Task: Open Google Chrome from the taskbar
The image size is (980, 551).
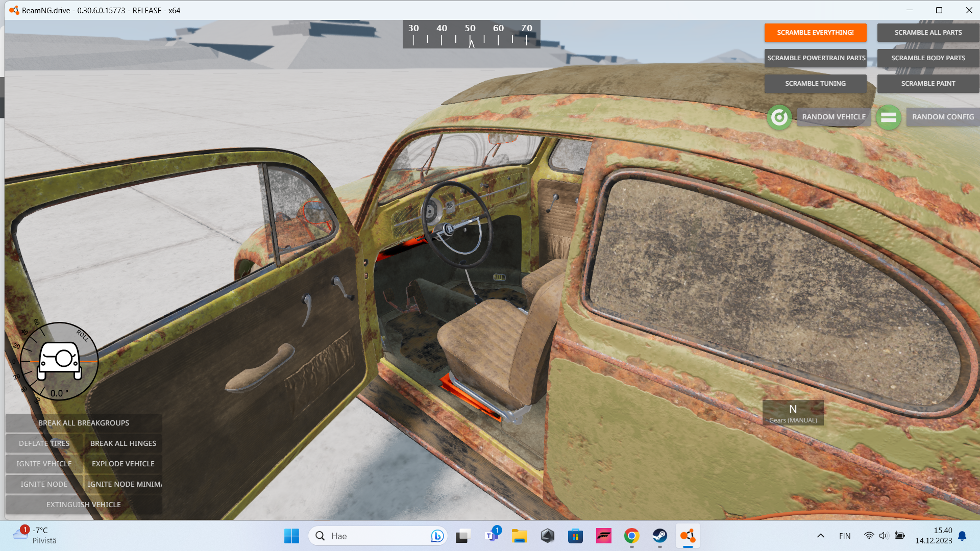Action: pos(631,536)
